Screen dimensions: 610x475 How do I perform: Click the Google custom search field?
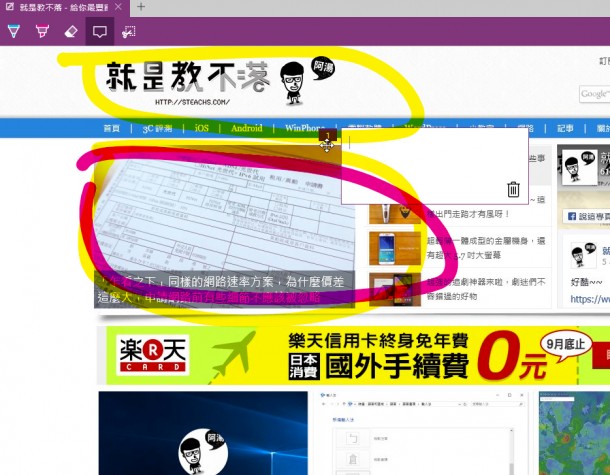pos(594,94)
